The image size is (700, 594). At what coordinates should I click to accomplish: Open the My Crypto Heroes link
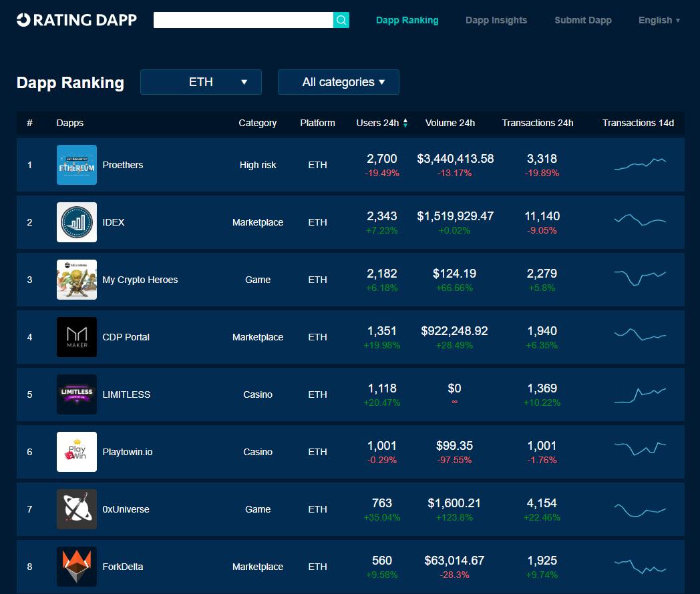tap(140, 280)
